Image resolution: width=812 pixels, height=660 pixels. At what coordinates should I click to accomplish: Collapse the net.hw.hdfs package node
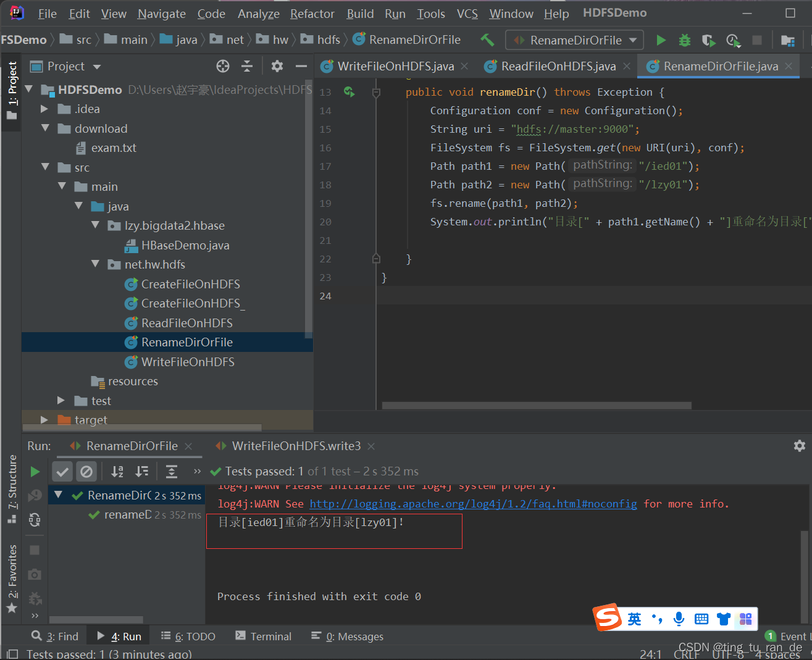coord(95,264)
